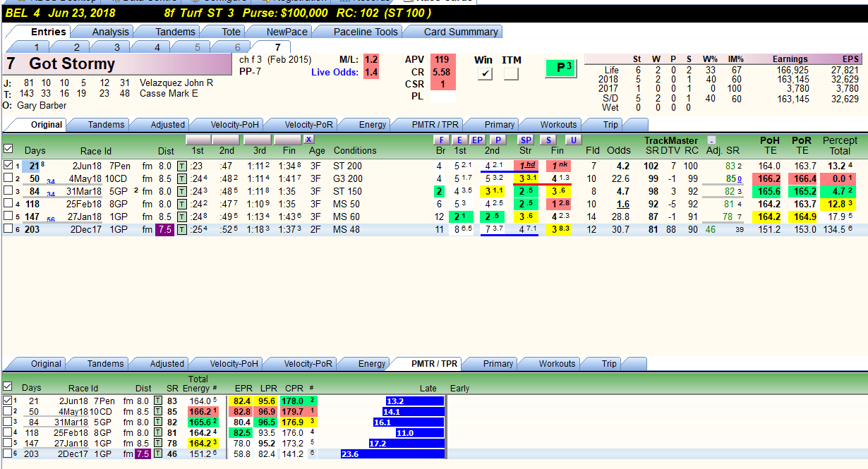Click the CPR column header in lower grid
Screen dimensions: 868x469
tap(294, 388)
